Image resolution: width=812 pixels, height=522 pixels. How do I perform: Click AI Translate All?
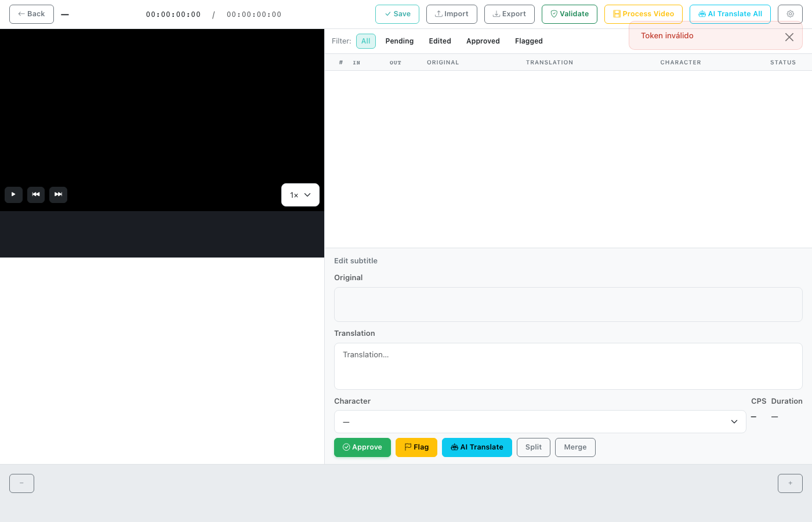click(x=730, y=14)
